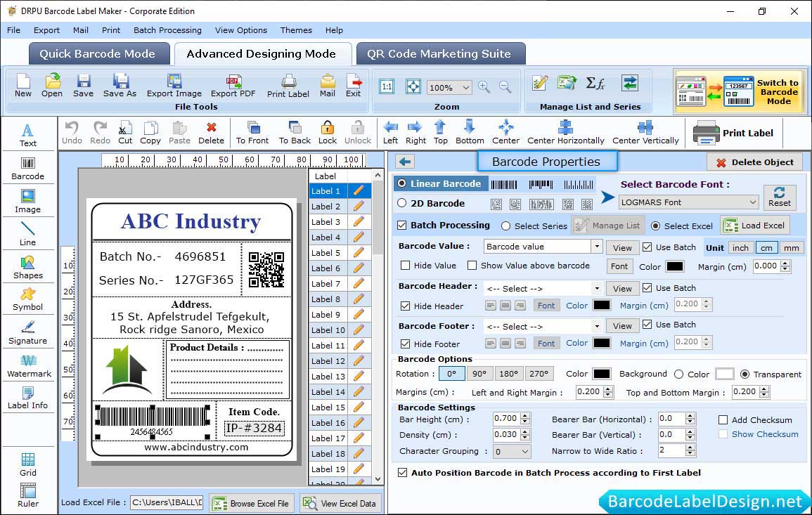Screen dimensions: 812x515
Task: Create a New label file
Action: (x=22, y=86)
